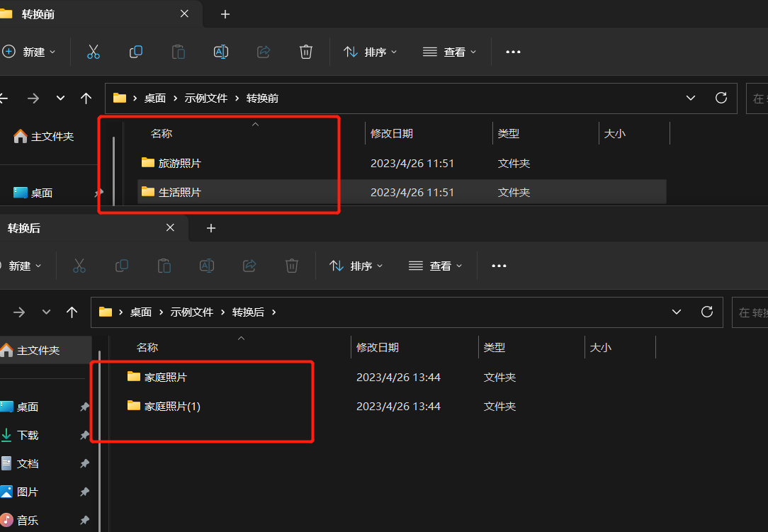The height and width of the screenshot is (532, 768).
Task: Click the Copy icon in the 转换前 window
Action: (135, 51)
